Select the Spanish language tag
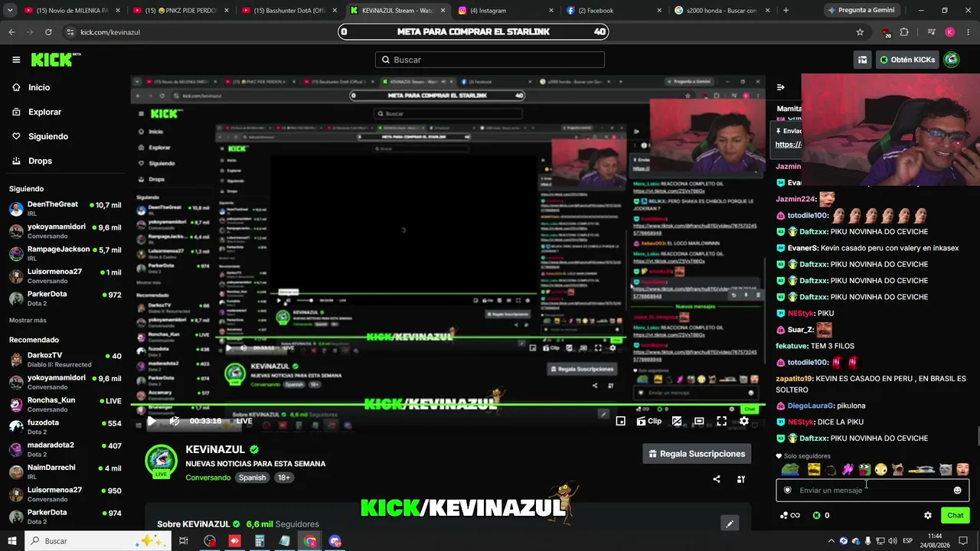The height and width of the screenshot is (551, 980). coord(252,478)
